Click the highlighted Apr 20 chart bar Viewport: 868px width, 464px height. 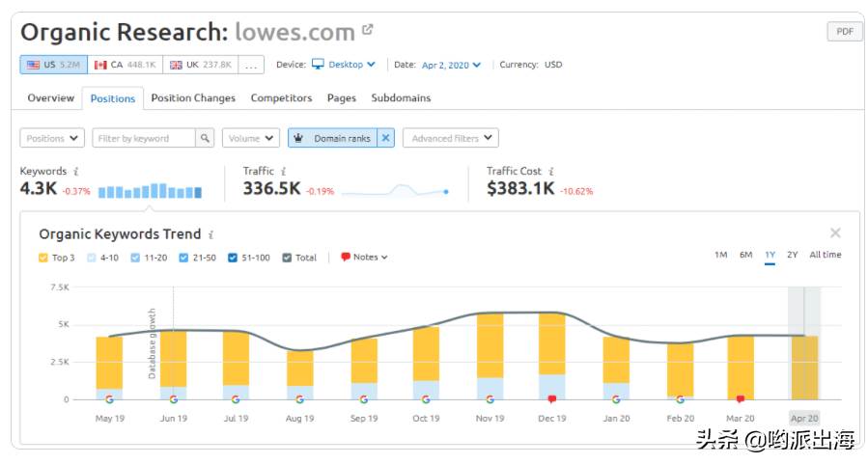point(804,368)
